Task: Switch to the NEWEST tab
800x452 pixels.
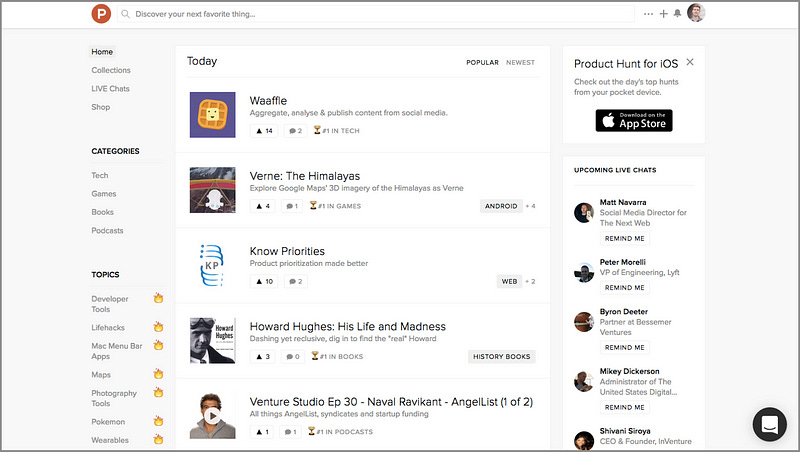Action: pos(520,62)
